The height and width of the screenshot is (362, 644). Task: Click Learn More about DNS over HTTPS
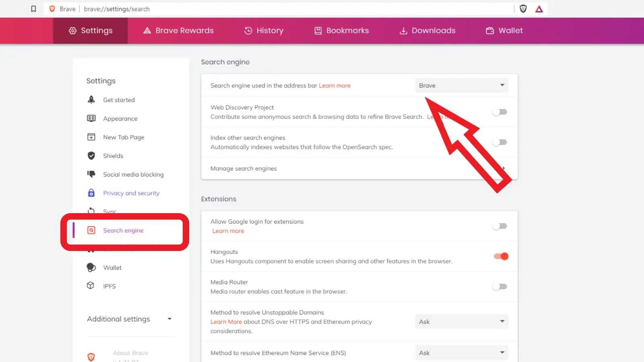226,322
